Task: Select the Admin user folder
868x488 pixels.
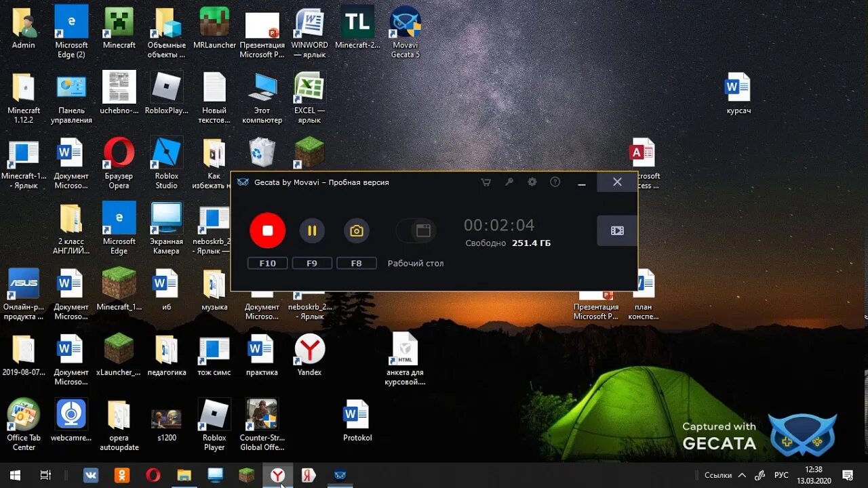Action: coord(24,28)
